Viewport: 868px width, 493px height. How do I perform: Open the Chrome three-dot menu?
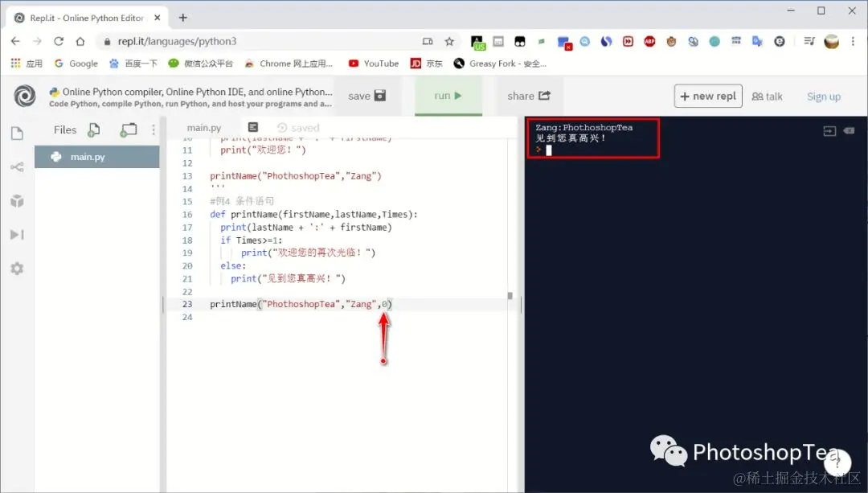click(853, 41)
